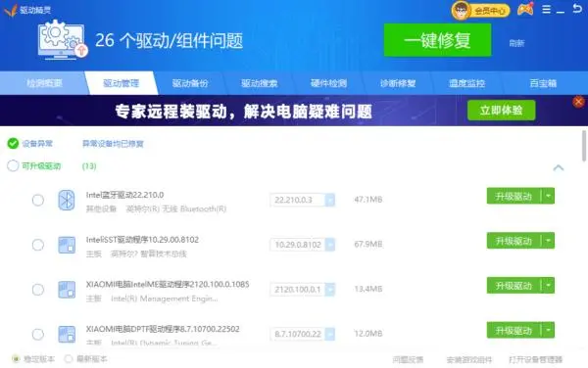Open the hamburger menu icon

pos(547,10)
